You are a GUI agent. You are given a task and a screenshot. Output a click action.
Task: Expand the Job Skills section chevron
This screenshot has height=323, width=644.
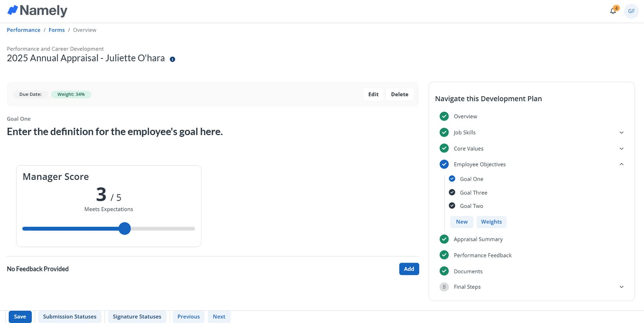click(x=621, y=132)
